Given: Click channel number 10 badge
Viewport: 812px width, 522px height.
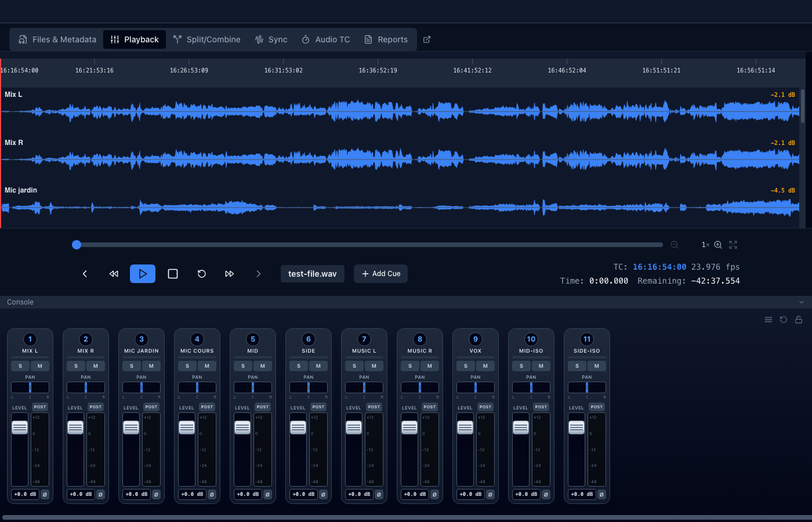Looking at the screenshot, I should tap(531, 339).
